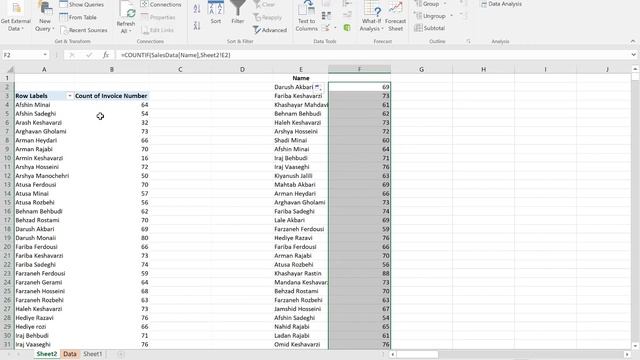Open What-If Analysis

[371, 17]
